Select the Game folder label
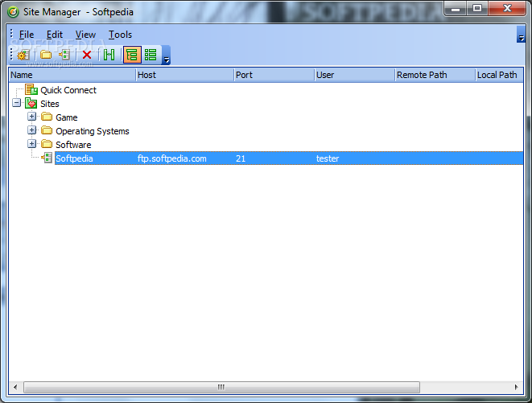 (67, 117)
